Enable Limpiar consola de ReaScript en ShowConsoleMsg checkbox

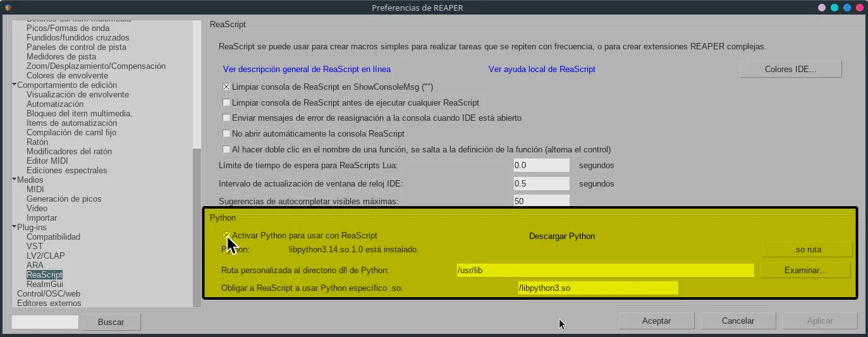pyautogui.click(x=226, y=87)
